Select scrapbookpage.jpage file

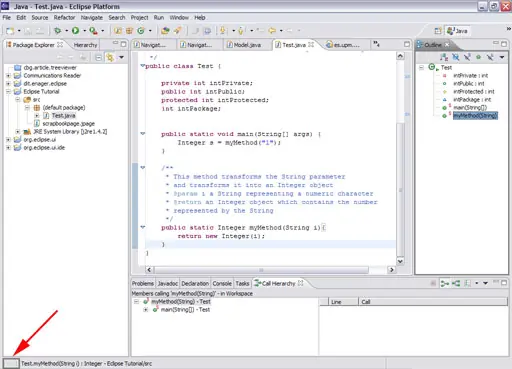tap(68, 124)
